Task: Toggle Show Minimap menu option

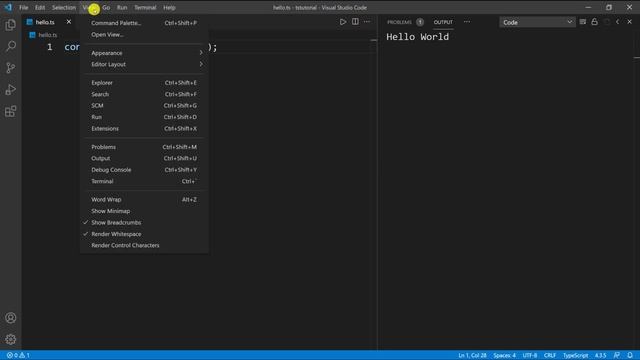Action: click(x=144, y=211)
